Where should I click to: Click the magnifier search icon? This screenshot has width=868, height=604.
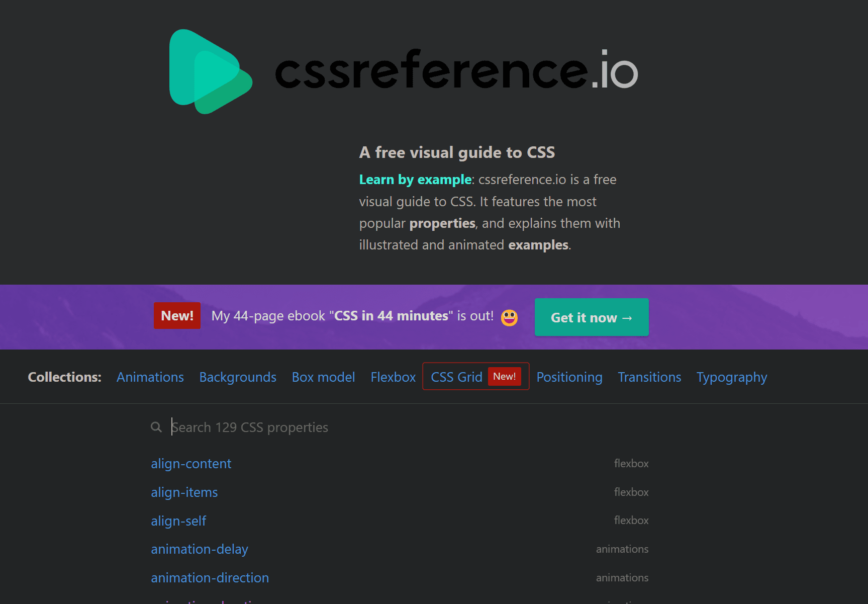(x=156, y=427)
